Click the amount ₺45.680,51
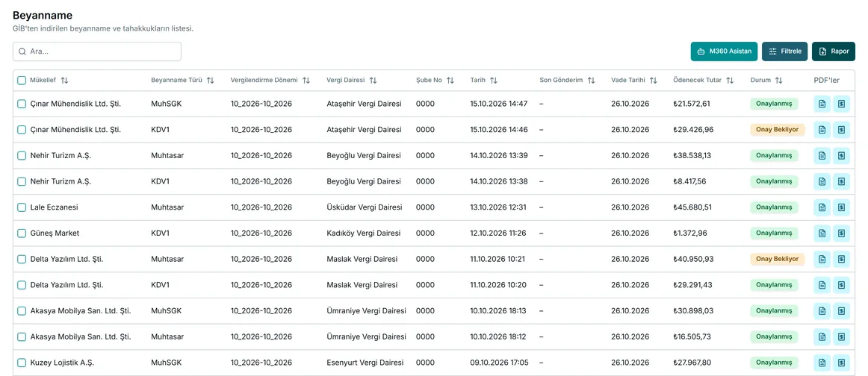 click(x=692, y=207)
